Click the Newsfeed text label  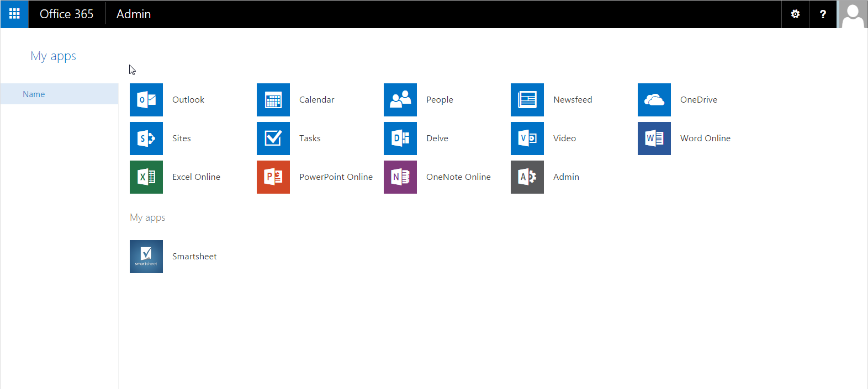point(573,100)
